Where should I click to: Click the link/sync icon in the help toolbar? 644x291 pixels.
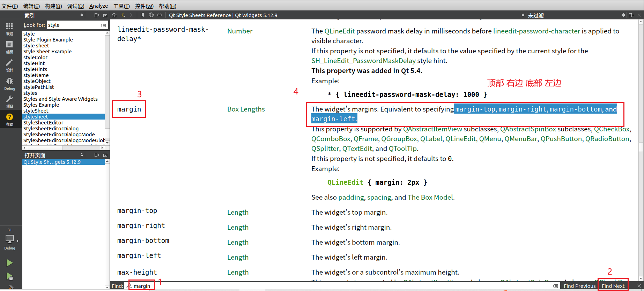160,15
